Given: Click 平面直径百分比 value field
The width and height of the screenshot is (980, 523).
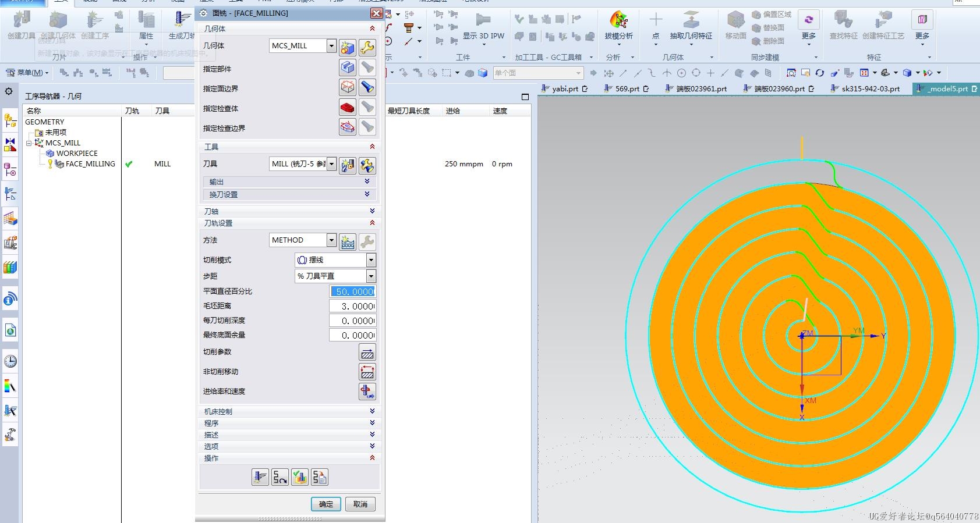Looking at the screenshot, I should pos(353,291).
